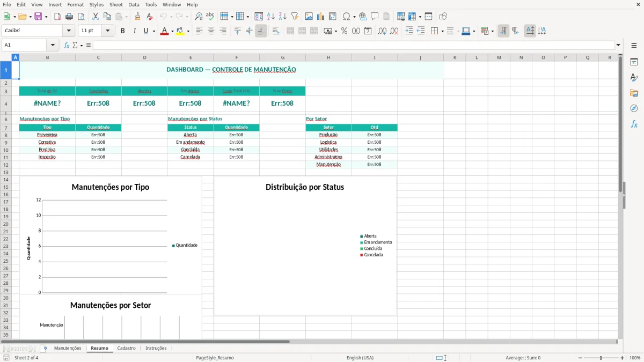Switch to the Instruções sheet tab
644x362 pixels.
click(156, 349)
